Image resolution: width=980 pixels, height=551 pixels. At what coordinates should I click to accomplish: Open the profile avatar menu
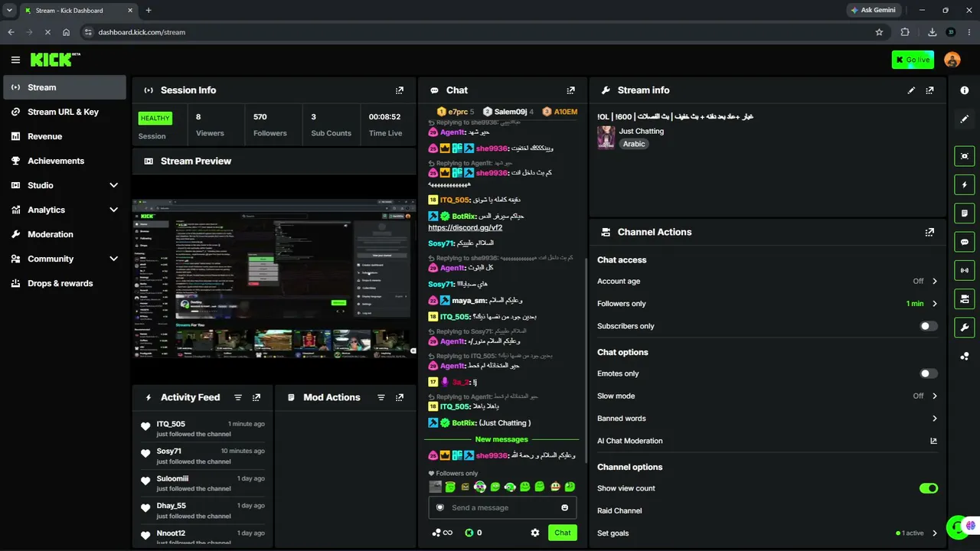[x=952, y=60]
